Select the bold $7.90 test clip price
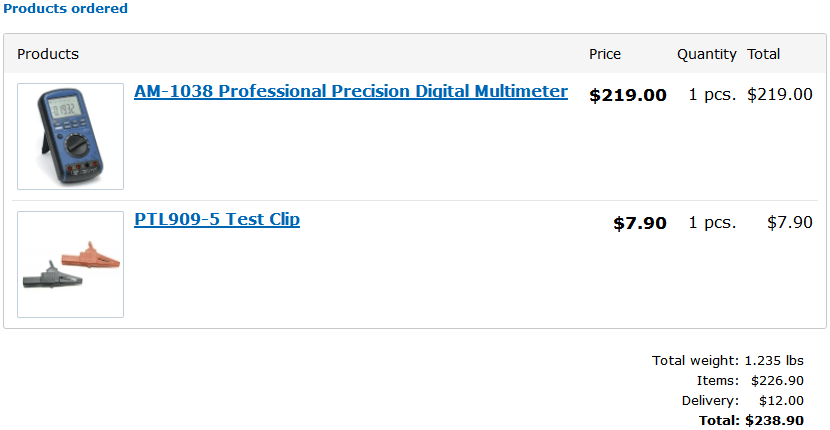This screenshot has height=430, width=830. (640, 223)
